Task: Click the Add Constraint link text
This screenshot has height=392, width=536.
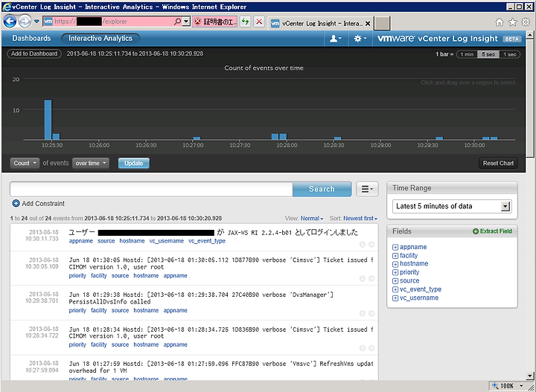Action: [43, 204]
